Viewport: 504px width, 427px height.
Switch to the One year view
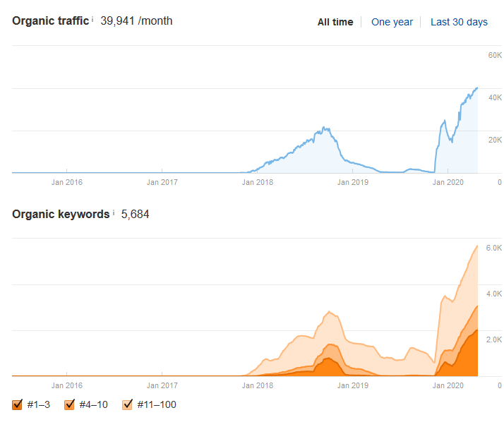click(392, 22)
